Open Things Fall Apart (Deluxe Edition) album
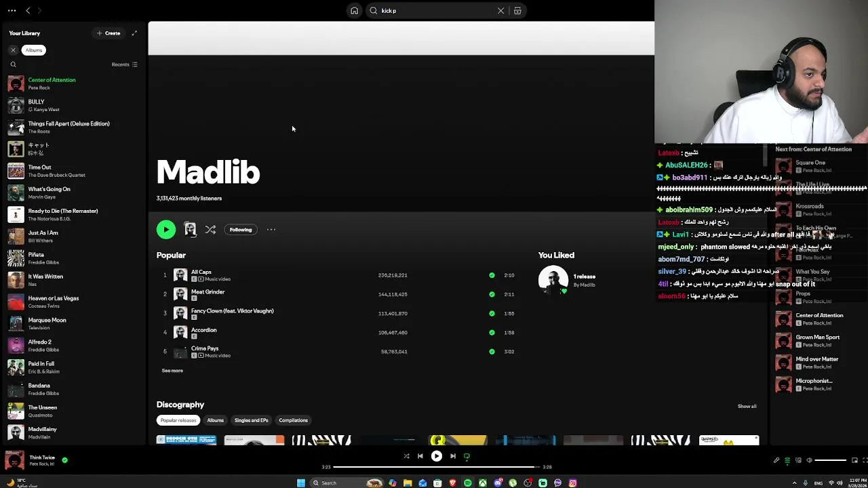The width and height of the screenshot is (868, 488). [x=73, y=127]
